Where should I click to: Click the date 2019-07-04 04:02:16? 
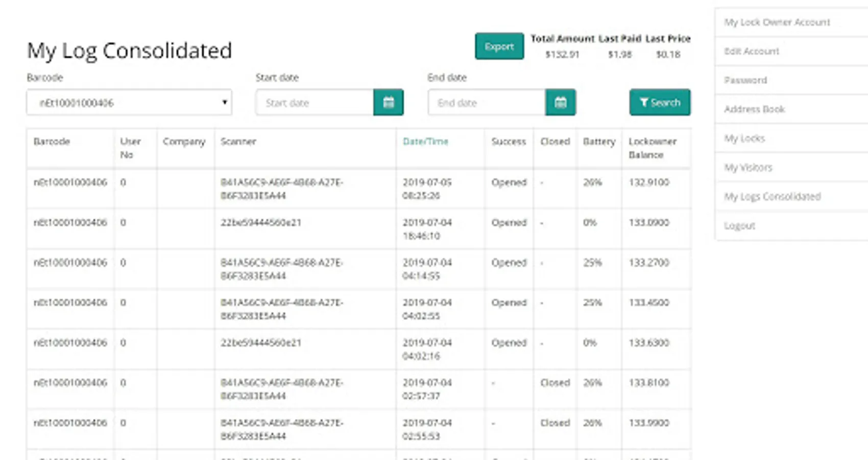coord(427,350)
